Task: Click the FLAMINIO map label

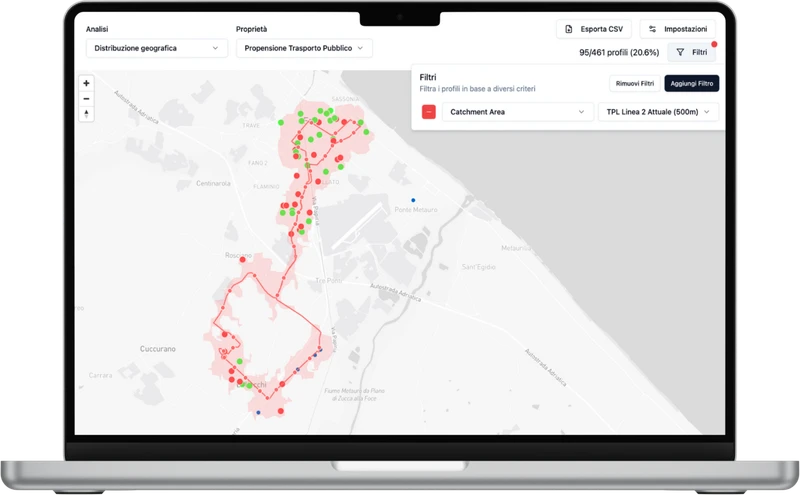Action: [x=266, y=187]
